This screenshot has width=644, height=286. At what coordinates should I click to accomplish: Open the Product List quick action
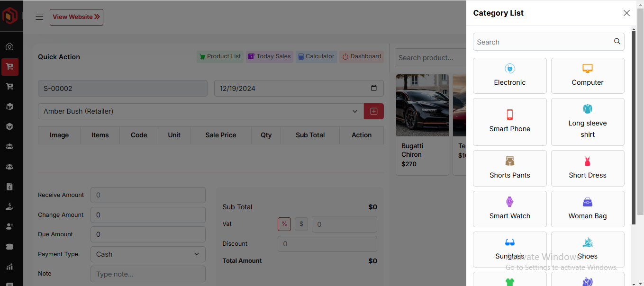pyautogui.click(x=220, y=56)
